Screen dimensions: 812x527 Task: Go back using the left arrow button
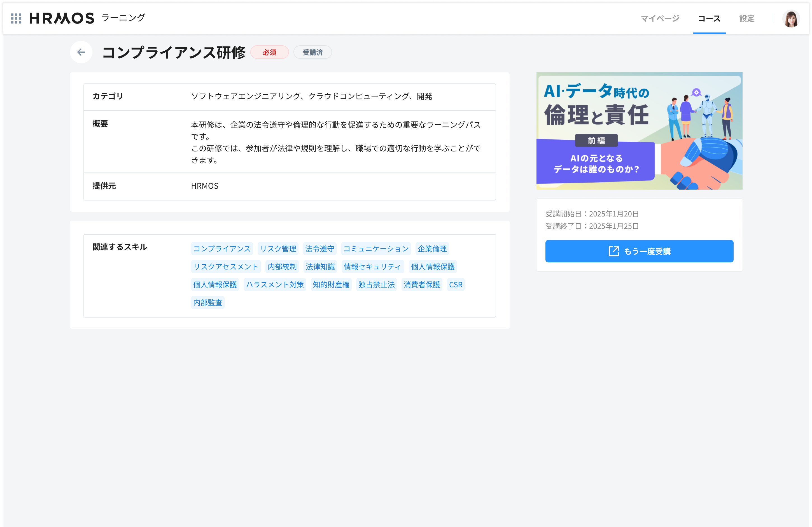(x=81, y=52)
